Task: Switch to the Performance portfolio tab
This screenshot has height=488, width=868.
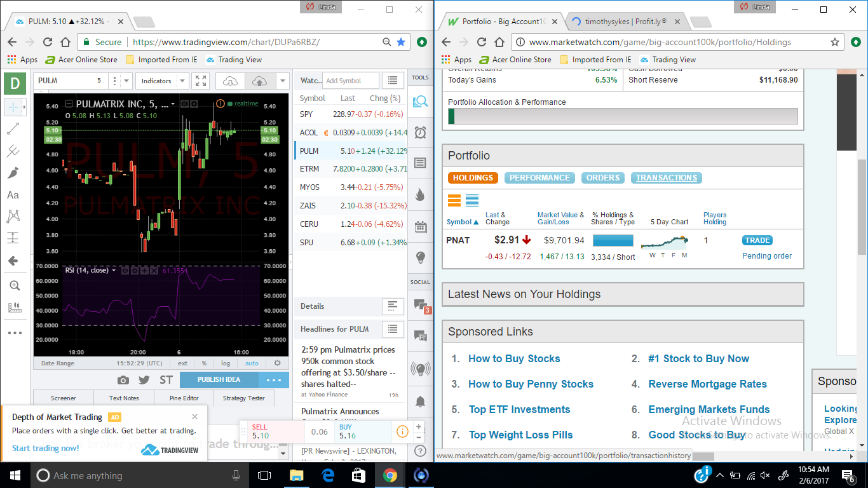Action: (x=539, y=178)
